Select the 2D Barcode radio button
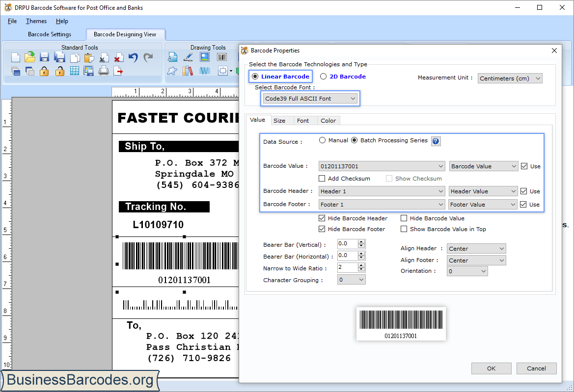 point(323,77)
